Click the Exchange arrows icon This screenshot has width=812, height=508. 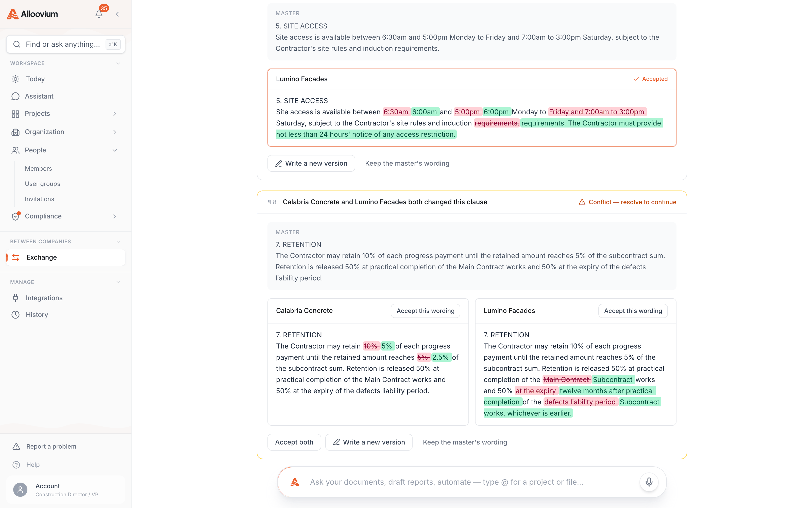16,257
